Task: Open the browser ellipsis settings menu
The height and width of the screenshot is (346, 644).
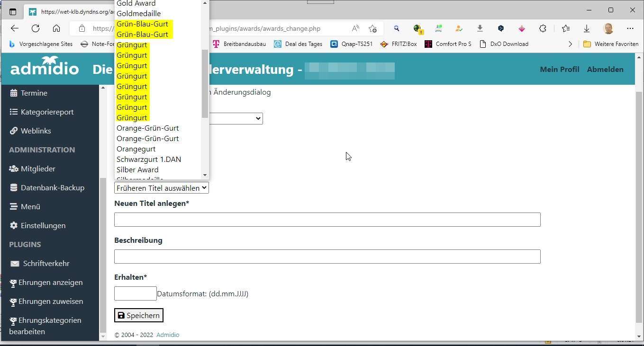Action: click(x=631, y=28)
